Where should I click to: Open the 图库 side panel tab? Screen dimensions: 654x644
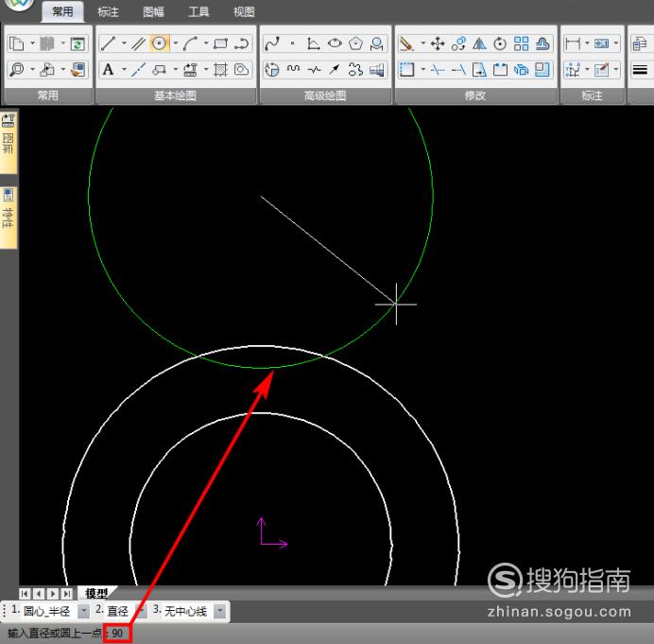point(9,142)
